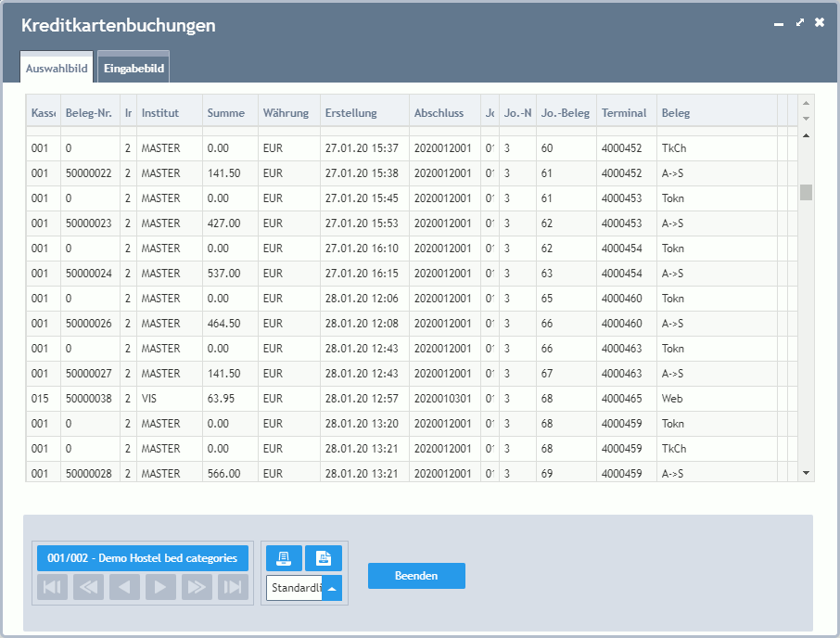Click the Summe value 464.50
Screen dimensions: 840x638
(224, 324)
